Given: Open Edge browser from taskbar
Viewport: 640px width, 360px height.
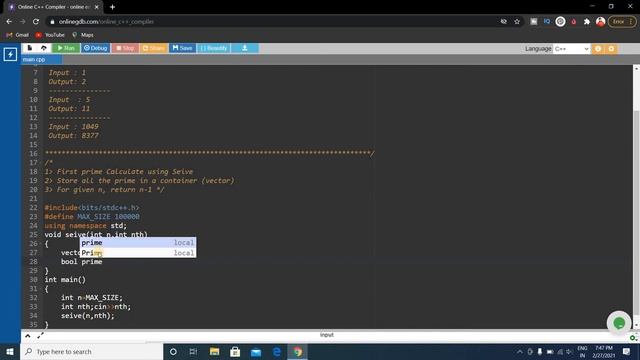Looking at the screenshot, I should (277, 351).
